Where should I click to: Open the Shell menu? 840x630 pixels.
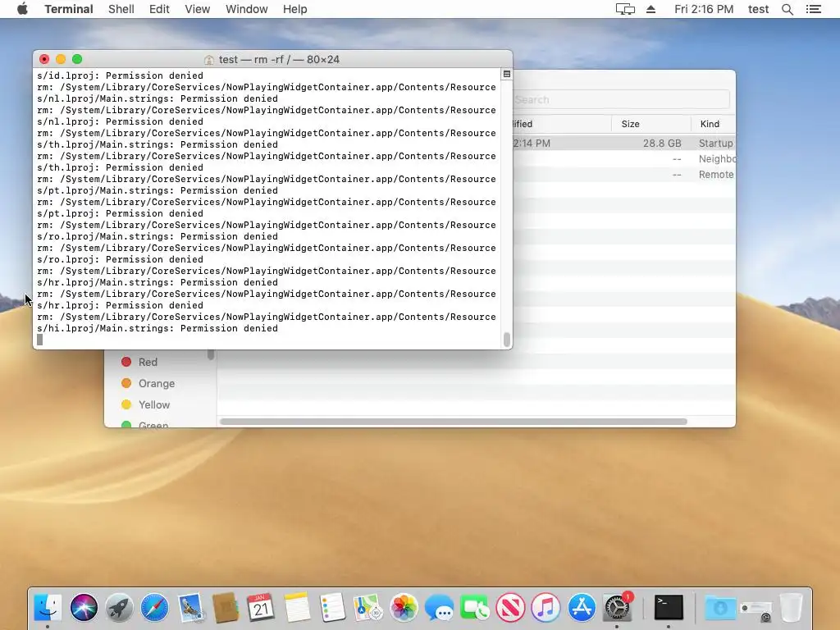click(121, 9)
